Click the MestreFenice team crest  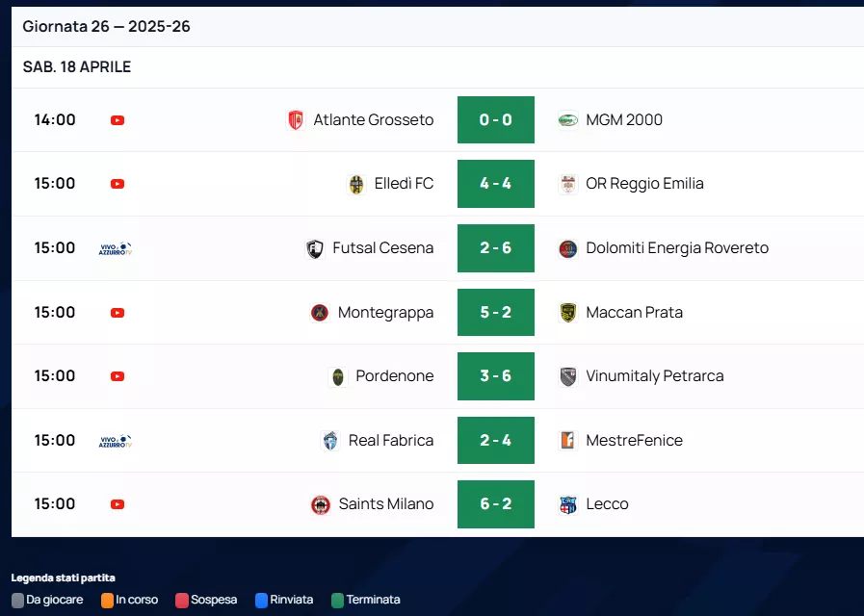[568, 441]
